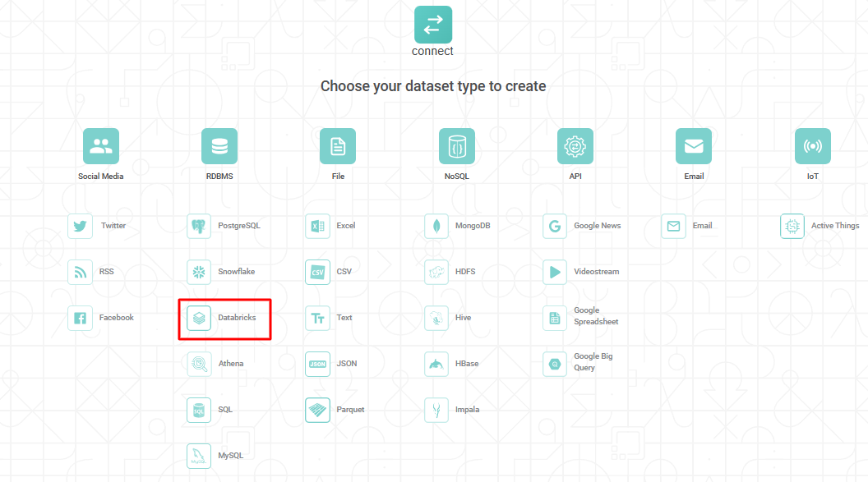This screenshot has width=868, height=482.
Task: Choose the File category icon
Action: click(338, 146)
